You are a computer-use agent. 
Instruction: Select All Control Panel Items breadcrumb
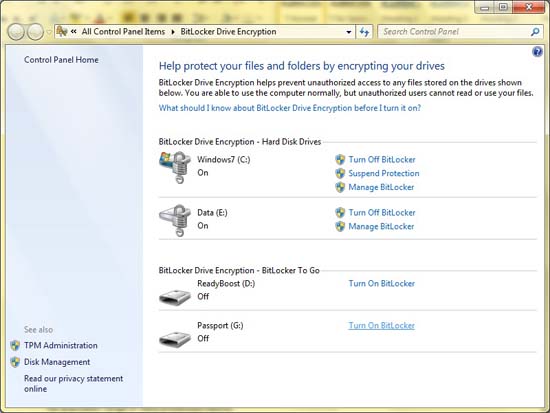(x=123, y=32)
